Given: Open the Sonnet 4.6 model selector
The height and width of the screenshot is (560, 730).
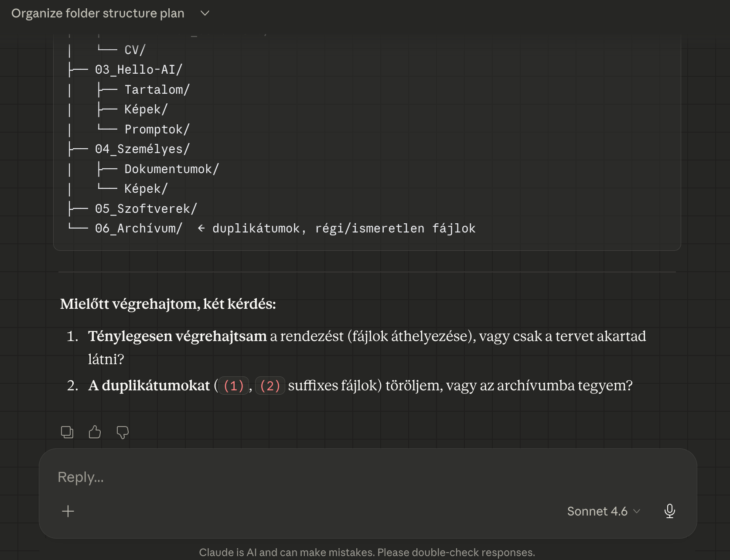Looking at the screenshot, I should (604, 511).
